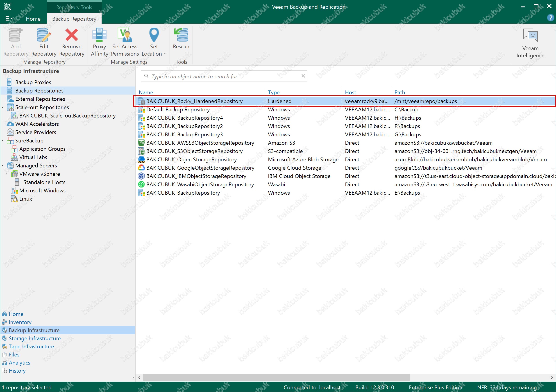Select Standalone Hosts tree item
This screenshot has height=392, width=556.
(44, 182)
